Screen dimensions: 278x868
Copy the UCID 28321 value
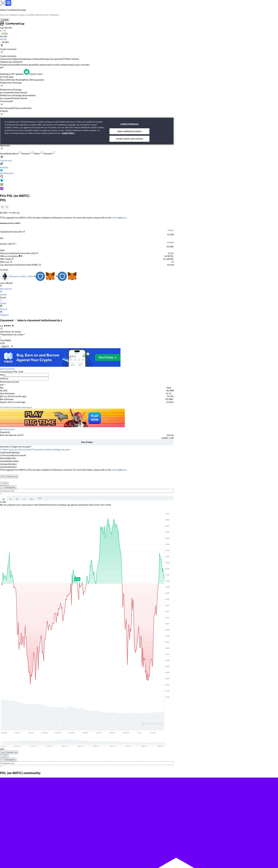click(x=8, y=346)
